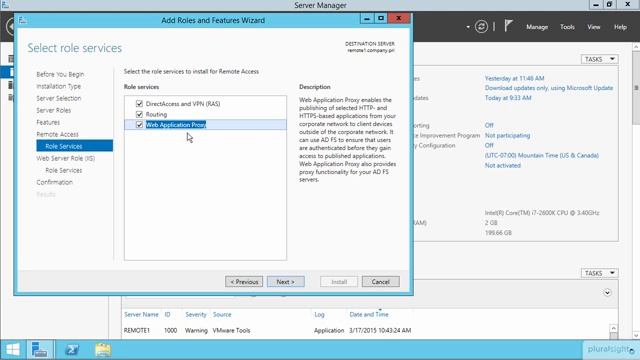
Task: Launch PowerShell from the taskbar
Action: pyautogui.click(x=72, y=350)
